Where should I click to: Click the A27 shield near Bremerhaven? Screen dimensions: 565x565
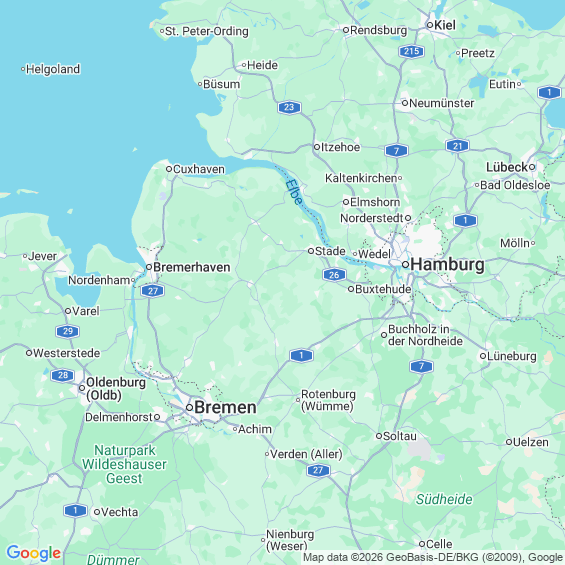click(153, 290)
